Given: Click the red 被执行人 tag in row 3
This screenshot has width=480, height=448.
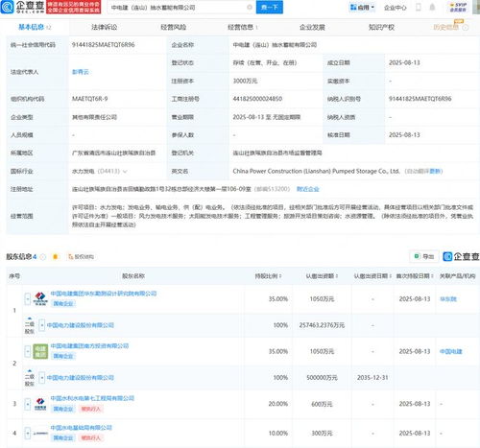Looking at the screenshot, I should 91,409.
